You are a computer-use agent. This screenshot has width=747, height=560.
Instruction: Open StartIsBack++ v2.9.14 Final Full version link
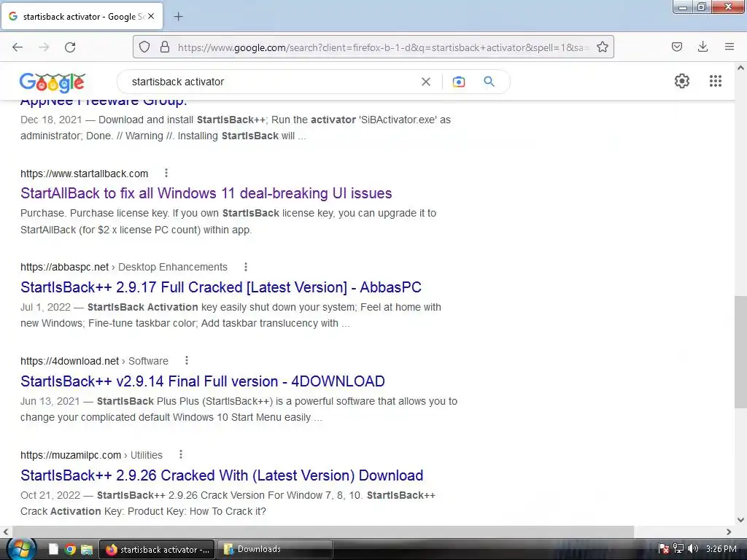pos(203,381)
